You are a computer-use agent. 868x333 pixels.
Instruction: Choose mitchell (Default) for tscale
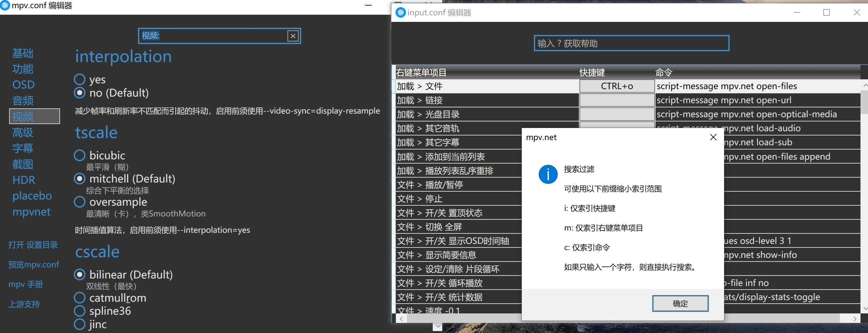tap(124, 179)
